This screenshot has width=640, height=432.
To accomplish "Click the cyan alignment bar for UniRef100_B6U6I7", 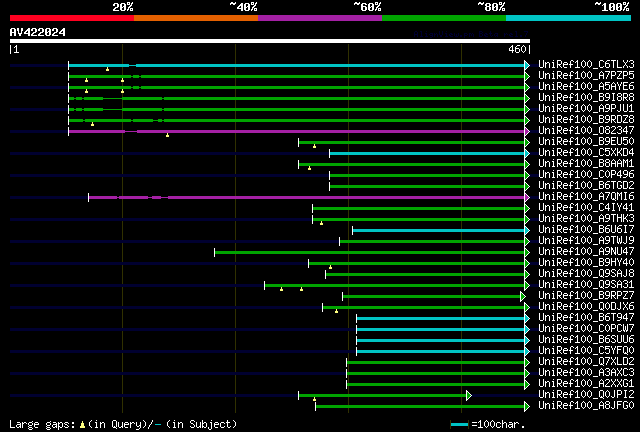I will tap(439, 231).
